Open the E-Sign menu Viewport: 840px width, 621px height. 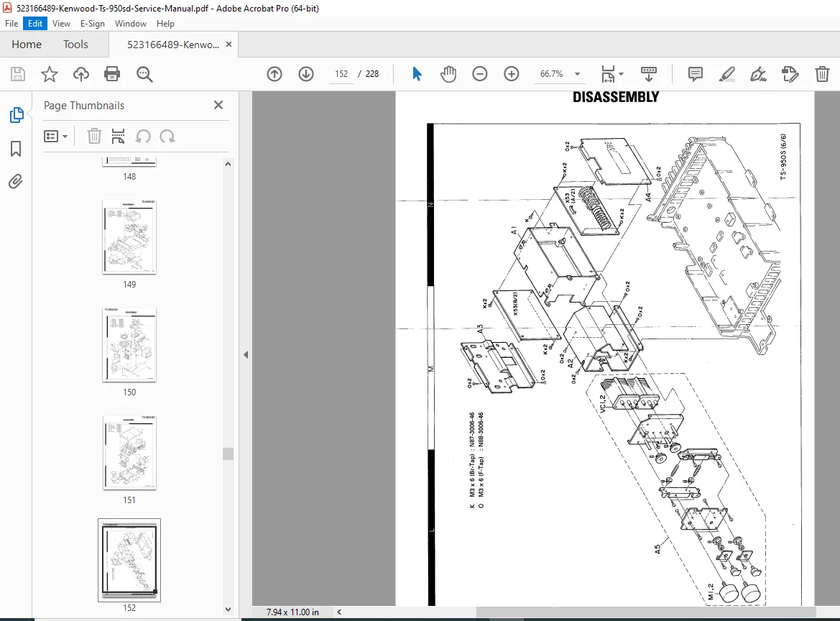point(92,24)
